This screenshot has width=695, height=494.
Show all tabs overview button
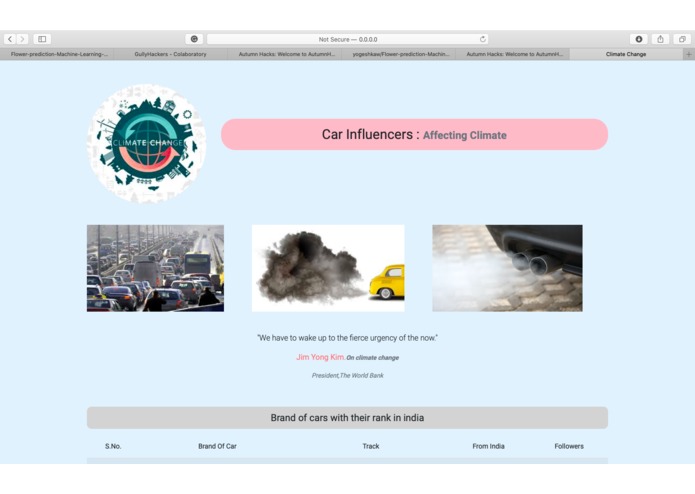(x=682, y=39)
